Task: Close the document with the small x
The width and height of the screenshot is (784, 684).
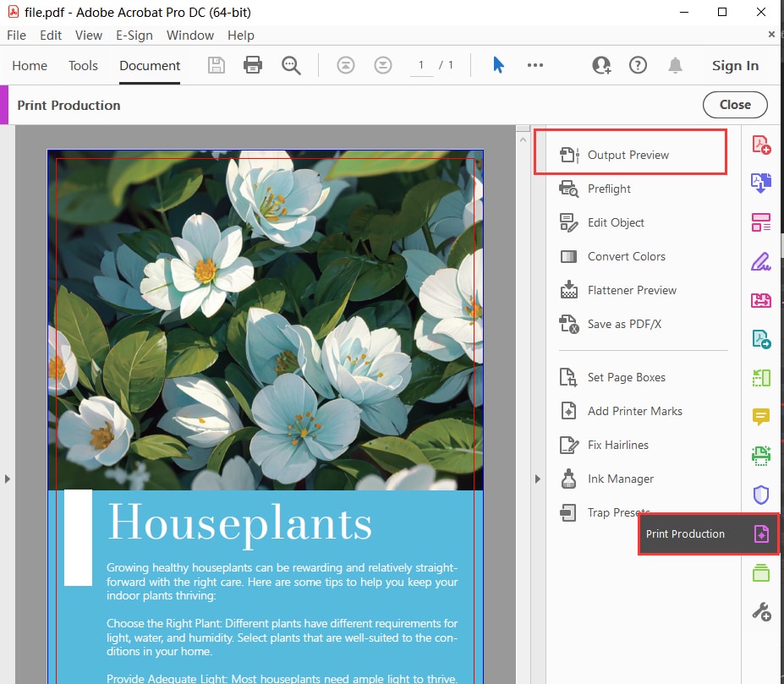Action: coord(771,34)
